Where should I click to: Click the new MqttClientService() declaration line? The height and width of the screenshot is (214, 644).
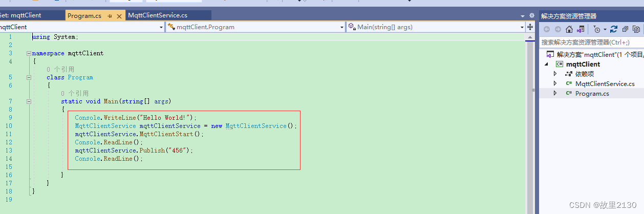pos(186,126)
